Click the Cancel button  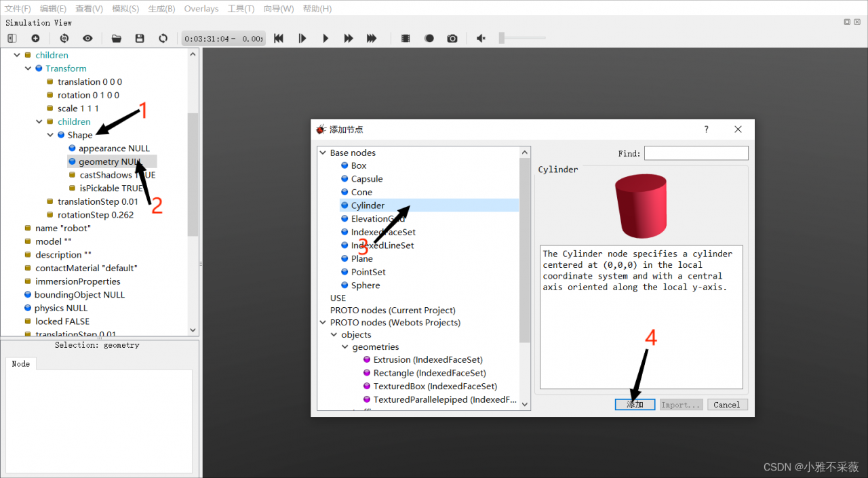point(727,405)
